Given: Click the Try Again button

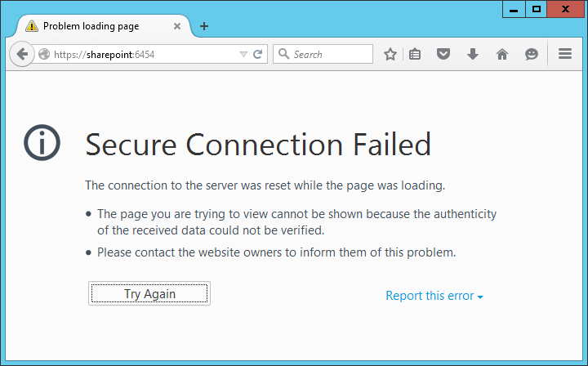Looking at the screenshot, I should [x=149, y=293].
